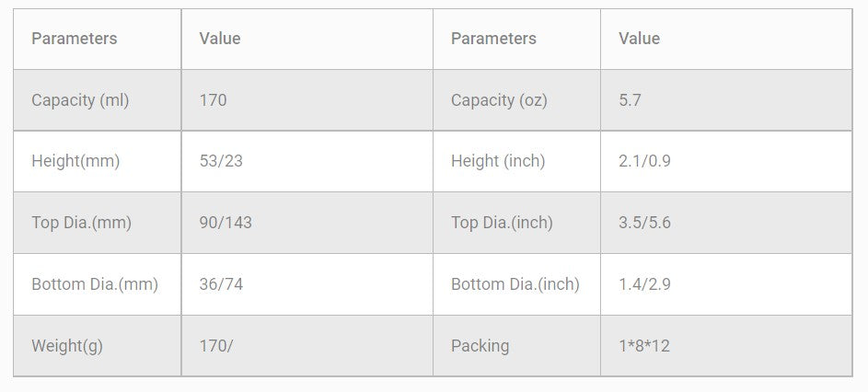The image size is (868, 392).
Task: Click the 1*8*12 packing value
Action: (x=644, y=346)
